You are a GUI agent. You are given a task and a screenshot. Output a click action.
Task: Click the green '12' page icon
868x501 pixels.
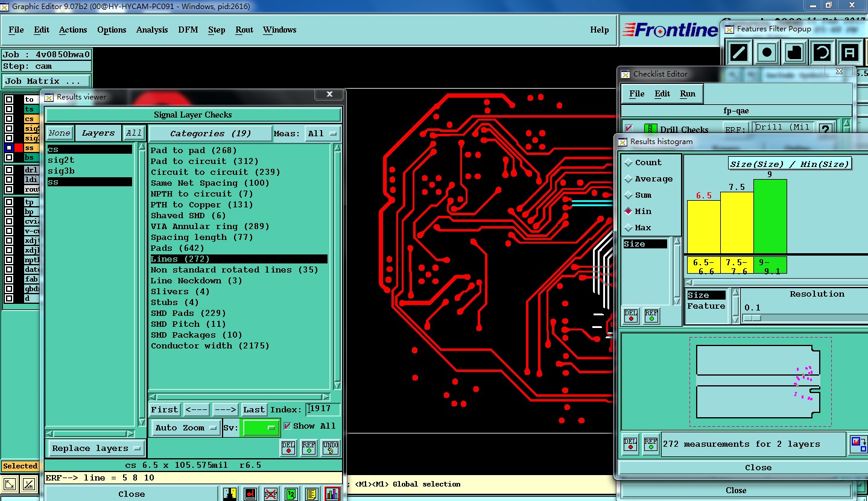tap(291, 494)
